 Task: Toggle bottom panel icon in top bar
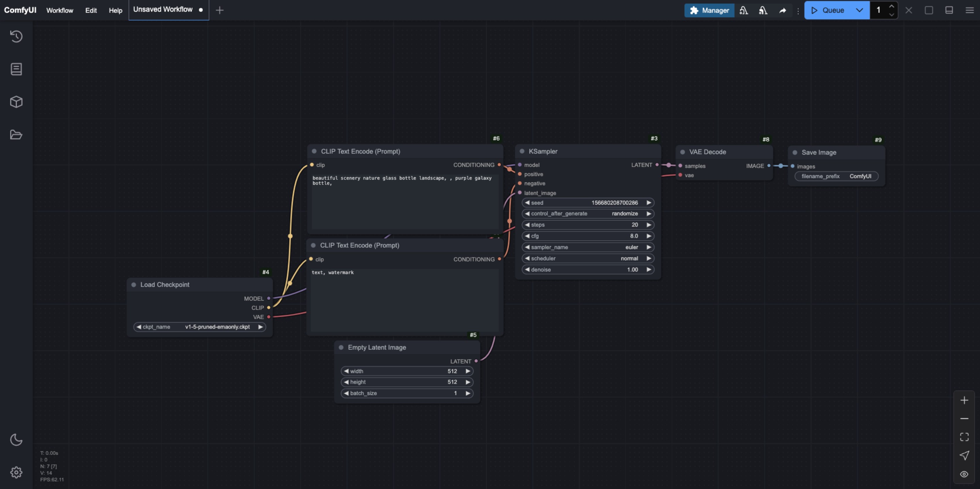coord(949,10)
